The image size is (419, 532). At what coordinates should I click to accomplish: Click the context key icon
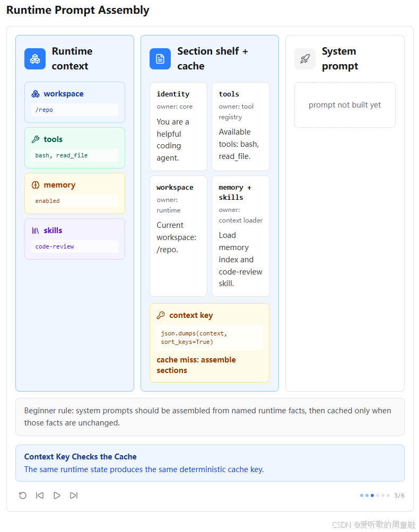(x=161, y=315)
